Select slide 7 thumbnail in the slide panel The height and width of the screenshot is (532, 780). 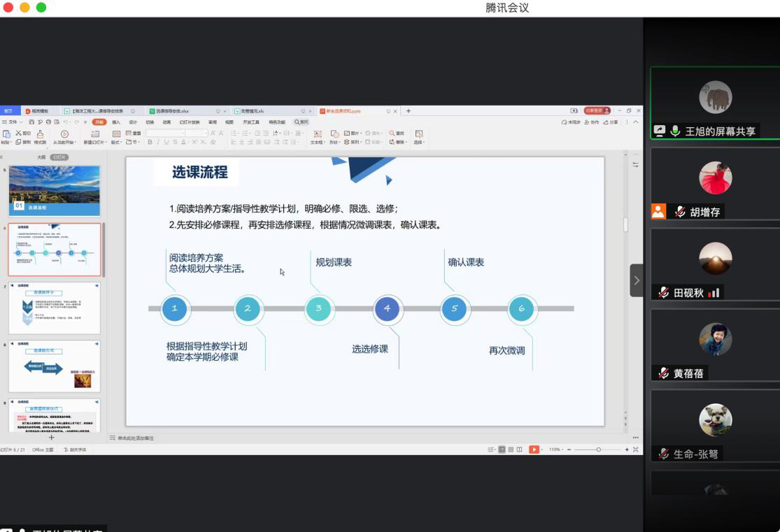[55, 308]
